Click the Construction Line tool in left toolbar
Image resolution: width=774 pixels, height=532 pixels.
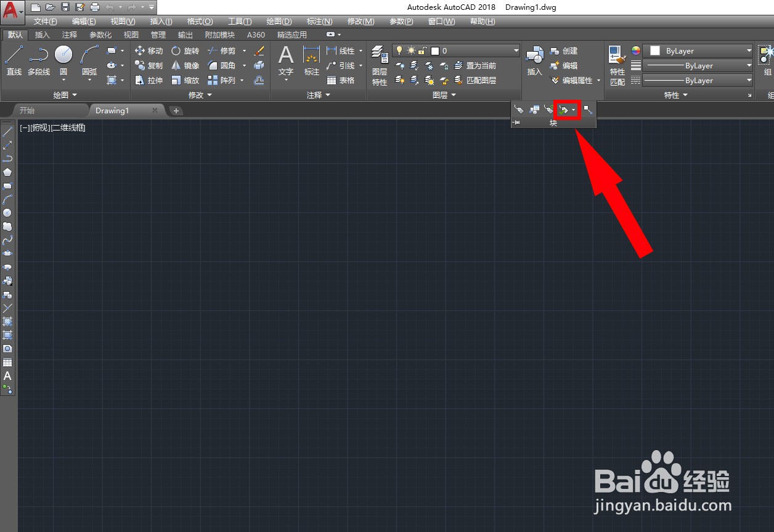(7, 145)
